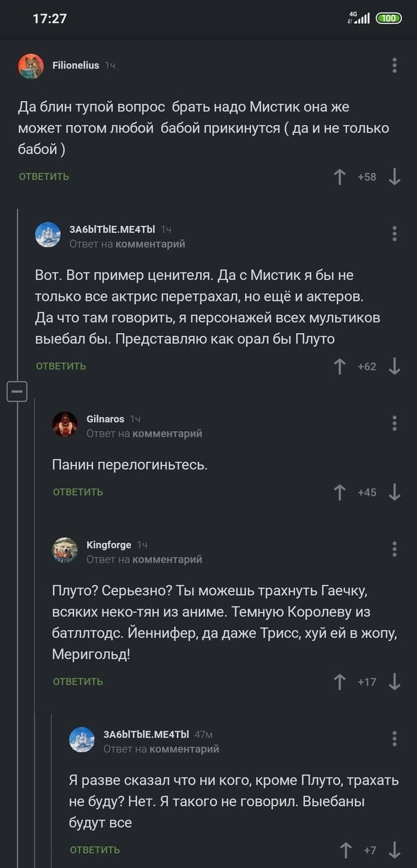Upvote Filionelius's comment about Мистик
The width and height of the screenshot is (417, 868).
[x=340, y=176]
